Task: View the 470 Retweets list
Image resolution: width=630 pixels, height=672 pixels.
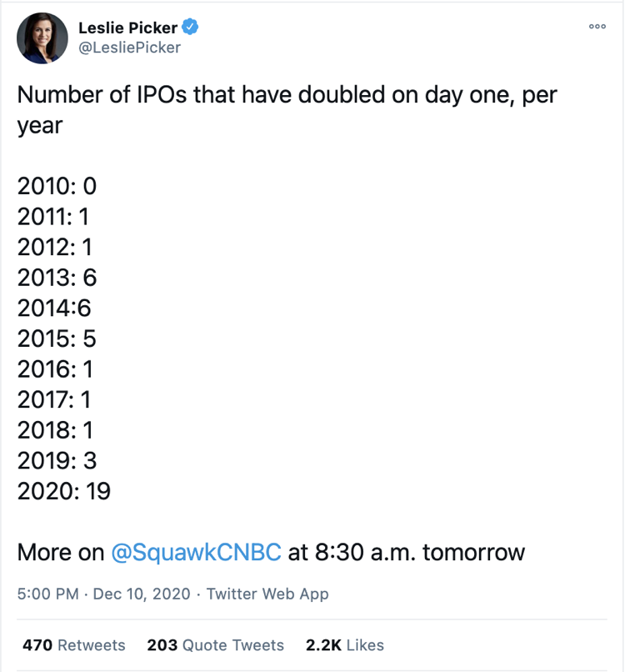Action: 73,644
